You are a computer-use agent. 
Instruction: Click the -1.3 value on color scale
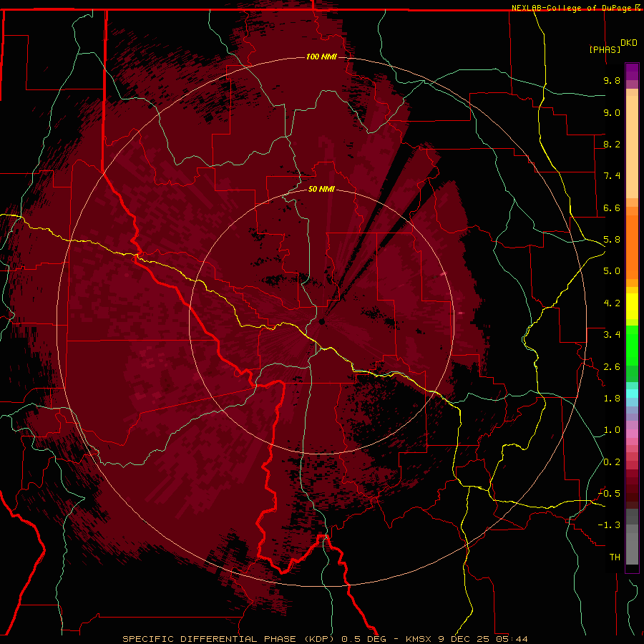609,525
